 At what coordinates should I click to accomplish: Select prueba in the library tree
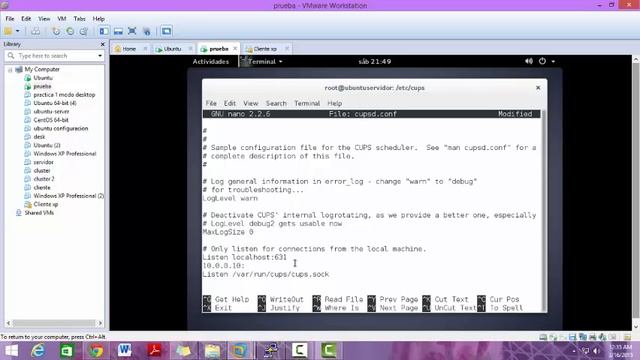42,86
